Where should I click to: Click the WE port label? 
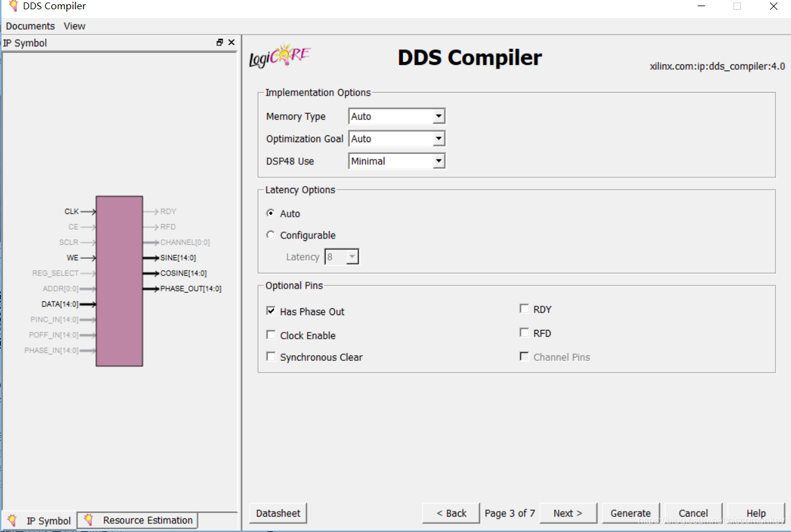[73, 258]
